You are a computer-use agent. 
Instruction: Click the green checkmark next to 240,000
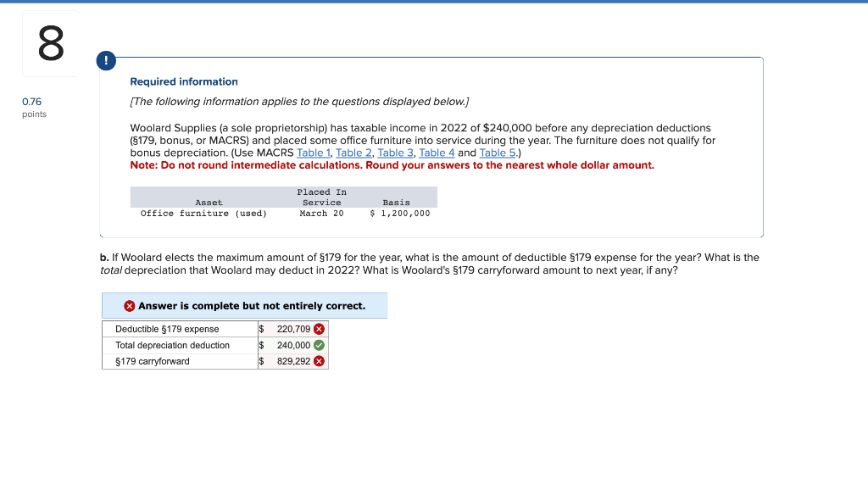tap(319, 345)
